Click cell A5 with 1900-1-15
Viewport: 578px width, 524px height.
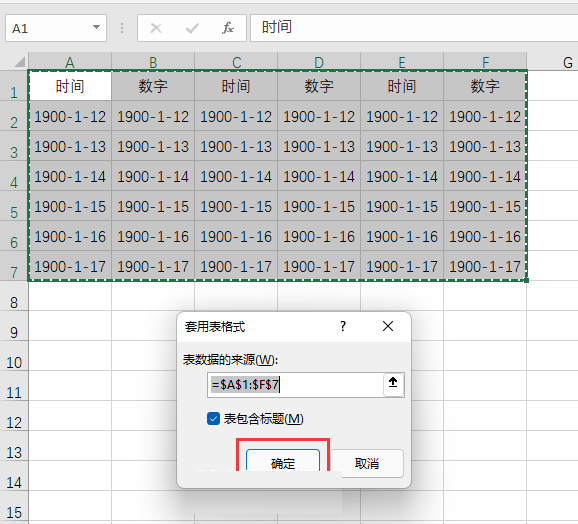[x=70, y=206]
